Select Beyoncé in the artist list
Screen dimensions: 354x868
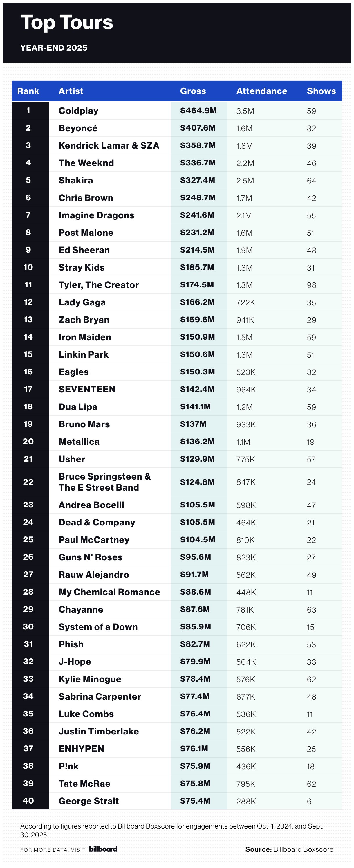tap(78, 128)
